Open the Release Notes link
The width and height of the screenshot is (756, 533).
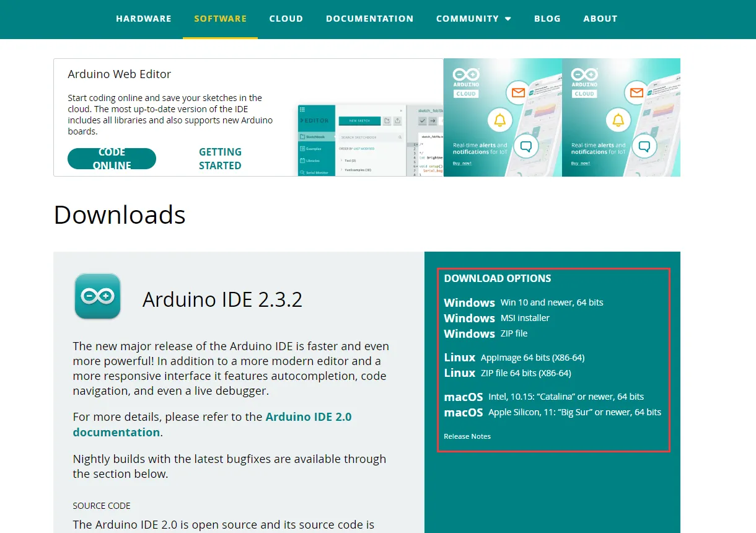[467, 436]
